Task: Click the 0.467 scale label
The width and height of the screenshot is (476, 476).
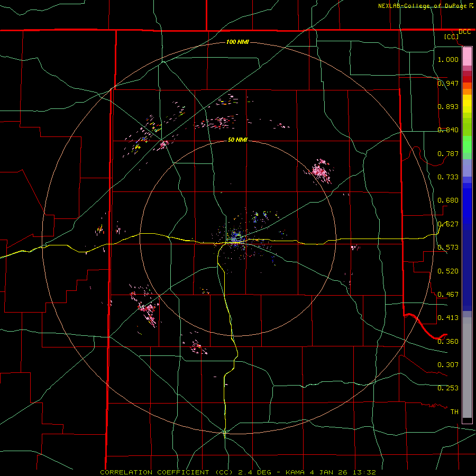Action: pos(448,295)
